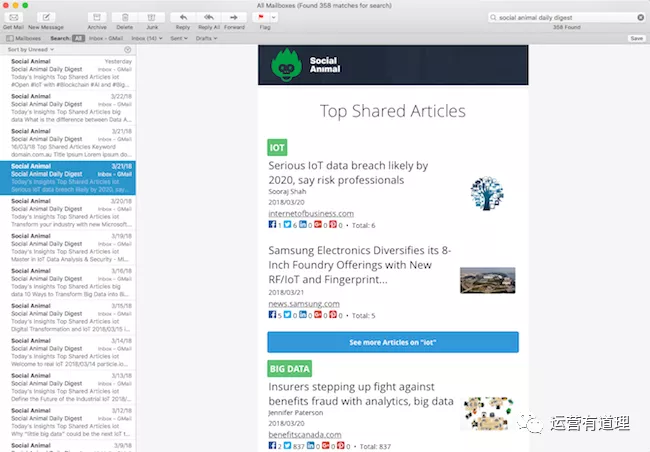
Task: Click Google+ icon under internetofbusiness.com
Action: tap(318, 224)
